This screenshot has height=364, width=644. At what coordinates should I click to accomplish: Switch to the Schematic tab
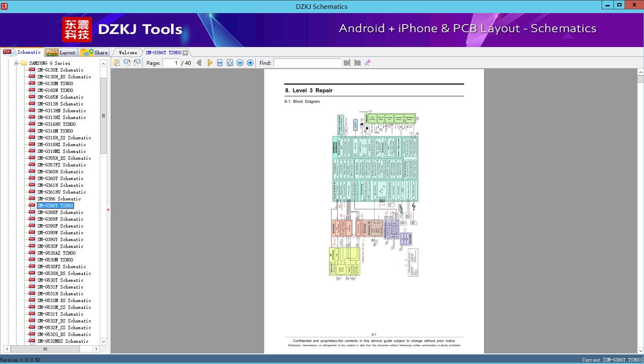[22, 52]
